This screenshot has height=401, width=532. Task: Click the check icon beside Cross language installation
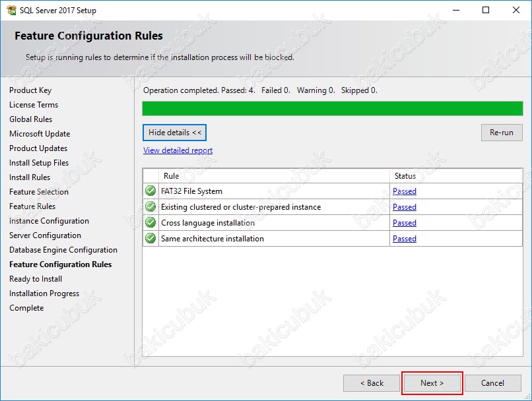pos(150,223)
